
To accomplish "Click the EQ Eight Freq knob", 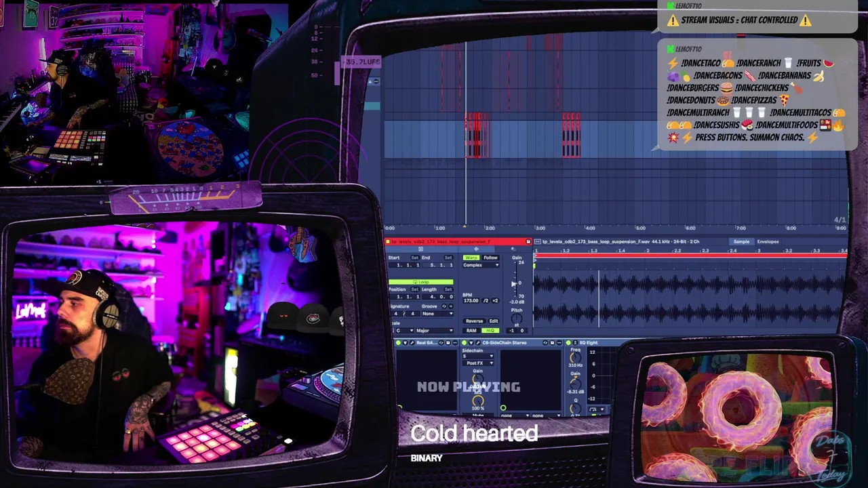I will pyautogui.click(x=576, y=358).
